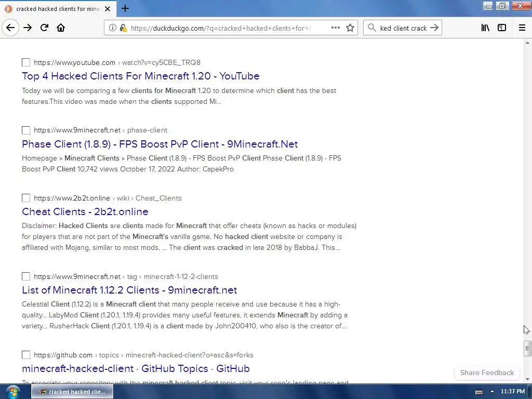
Task: Toggle checkbox for 9minecraft.net phase-client result
Action: pyautogui.click(x=26, y=130)
